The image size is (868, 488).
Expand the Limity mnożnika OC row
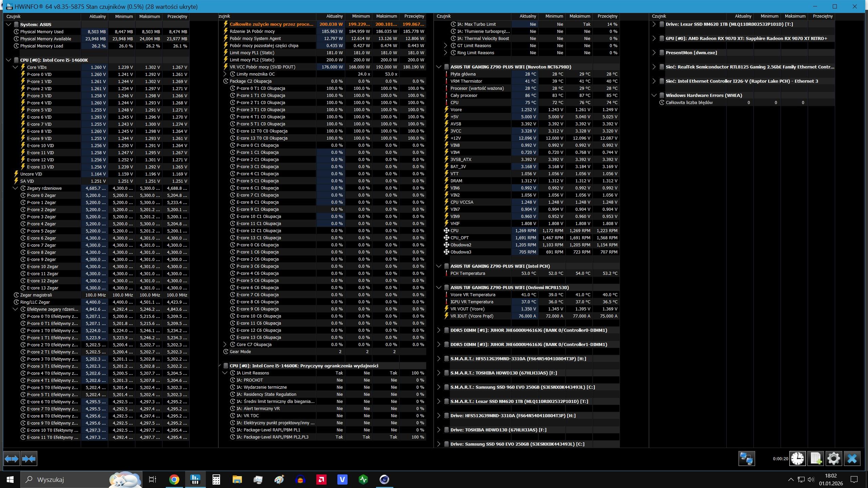(x=225, y=74)
